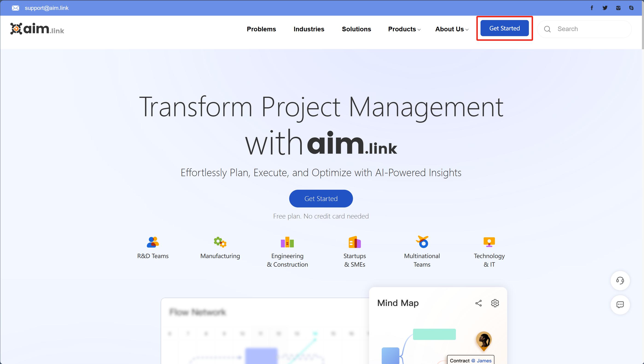Expand the About Us dropdown
This screenshot has height=364, width=644.
point(451,29)
